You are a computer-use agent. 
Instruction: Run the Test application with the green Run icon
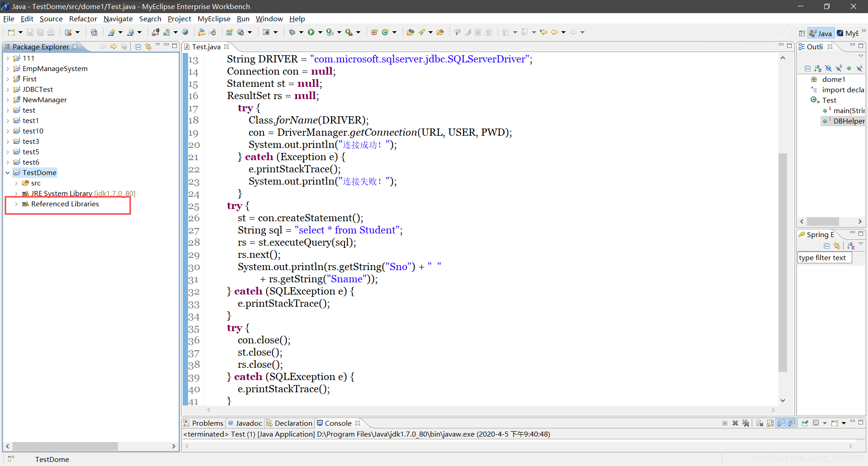pos(312,32)
